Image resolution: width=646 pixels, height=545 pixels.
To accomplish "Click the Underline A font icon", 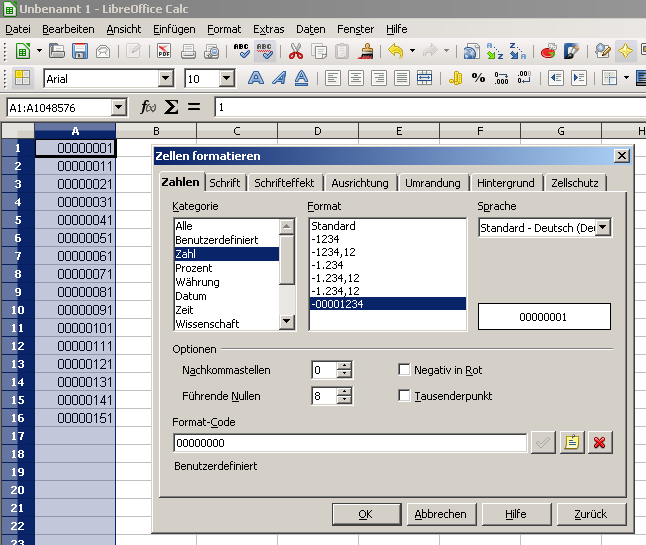I will [302, 78].
